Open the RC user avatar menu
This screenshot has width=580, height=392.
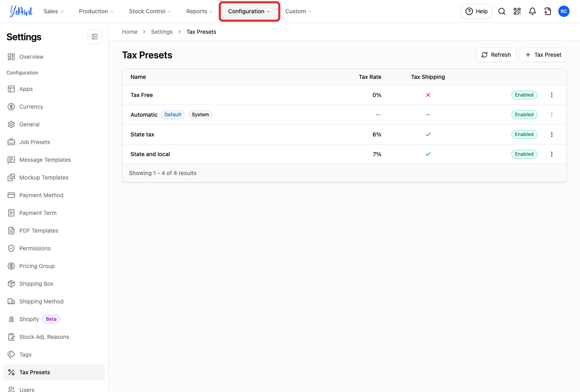(564, 11)
